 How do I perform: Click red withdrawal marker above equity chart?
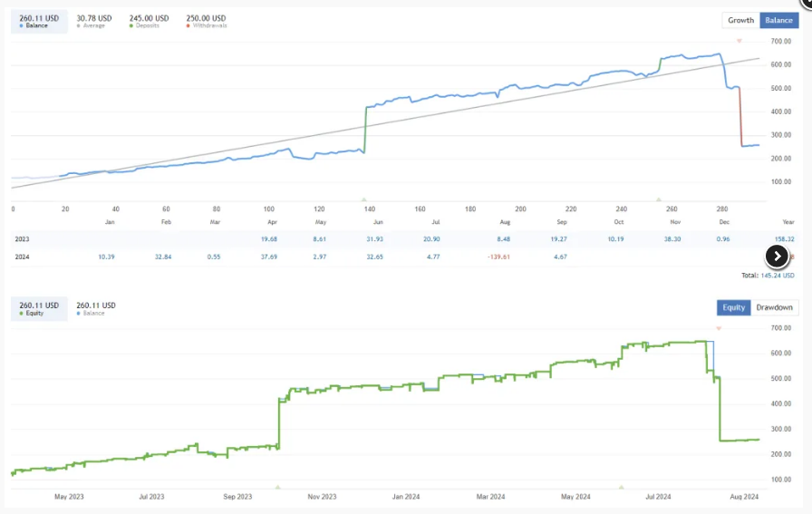[719, 328]
